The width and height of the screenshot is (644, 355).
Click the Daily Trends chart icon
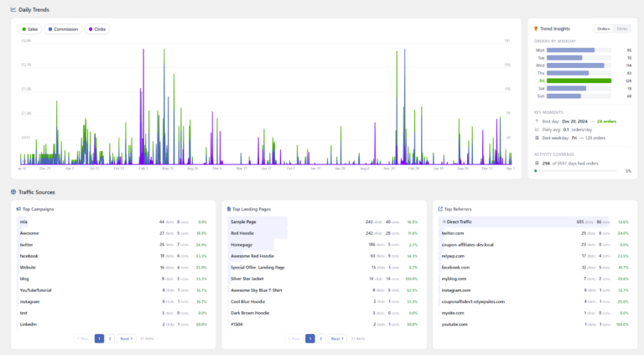[13, 9]
